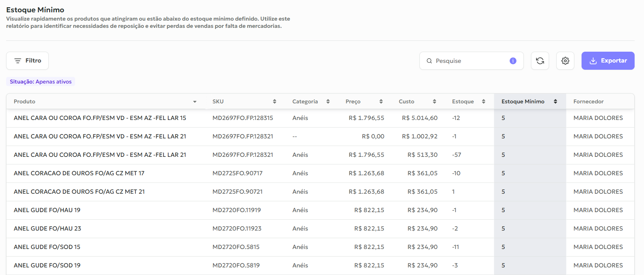Click cost value 'R$ 1.002,92'
The height and width of the screenshot is (275, 644).
[419, 136]
